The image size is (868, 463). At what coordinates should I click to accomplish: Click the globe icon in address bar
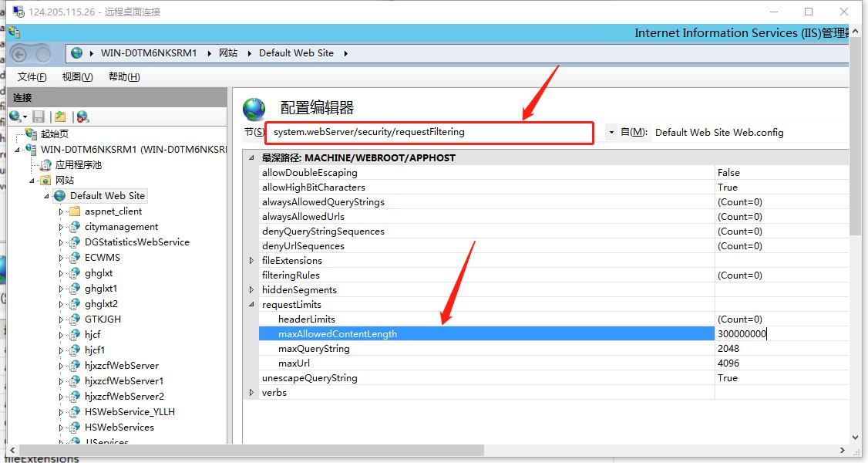point(77,53)
